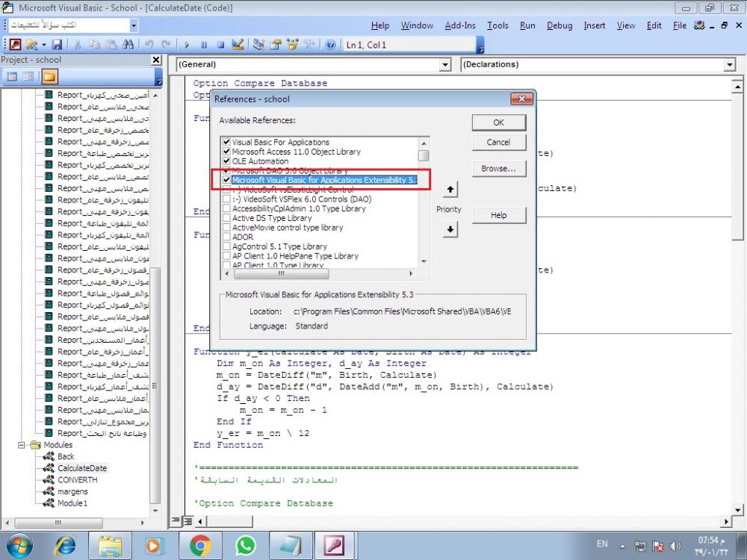
Task: Uncheck Microsoft Access 11.0 Object Library
Action: tap(227, 152)
